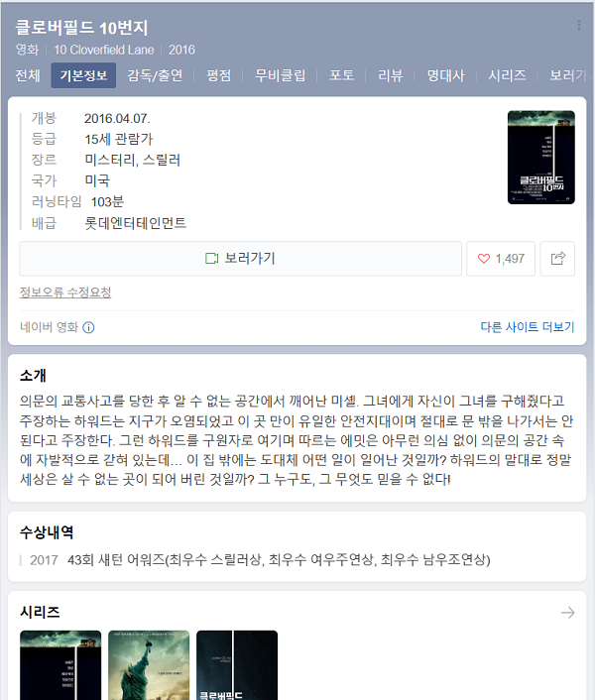The image size is (595, 700).
Task: Click 다른 사이트 더보기 link
Action: point(528,327)
